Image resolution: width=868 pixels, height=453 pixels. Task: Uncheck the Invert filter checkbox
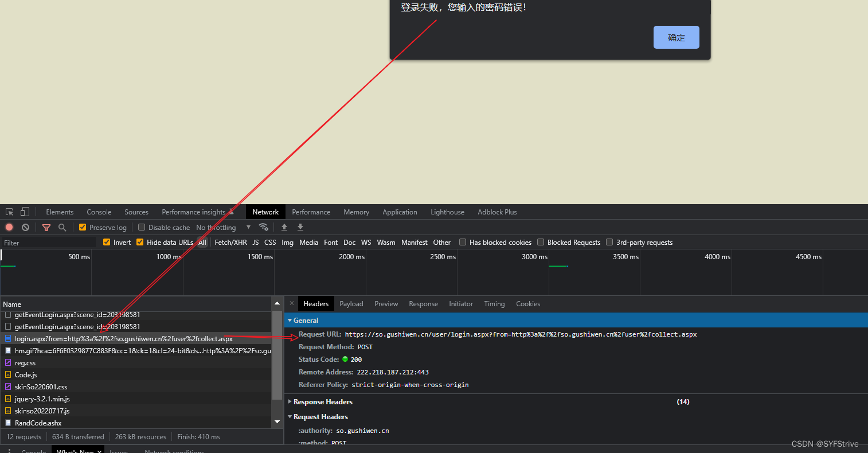(x=107, y=242)
